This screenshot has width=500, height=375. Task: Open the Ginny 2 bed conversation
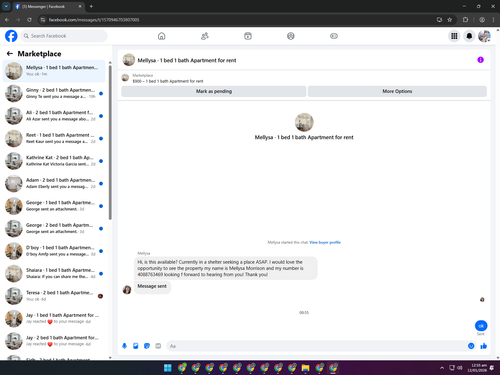(54, 93)
